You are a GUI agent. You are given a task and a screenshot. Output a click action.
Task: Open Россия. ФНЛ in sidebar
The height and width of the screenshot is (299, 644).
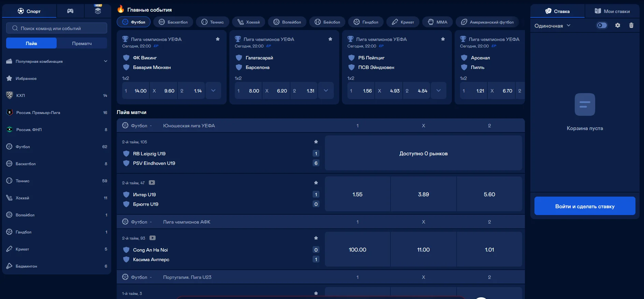tap(57, 130)
